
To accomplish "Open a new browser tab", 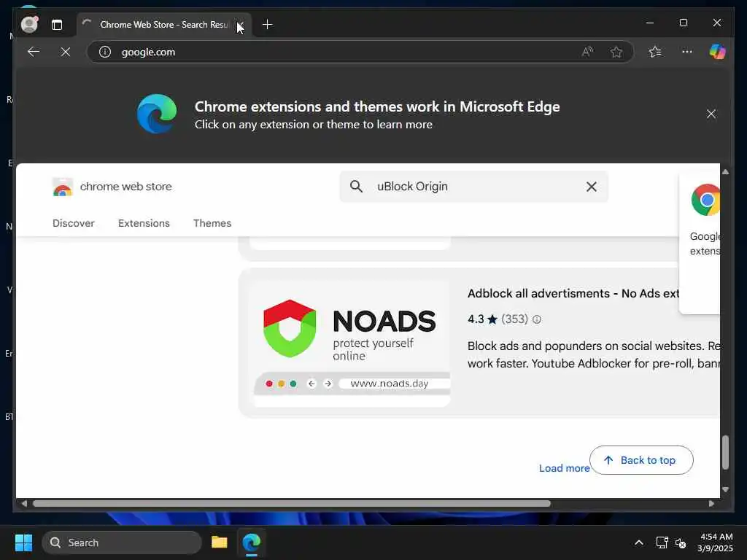I will (267, 24).
